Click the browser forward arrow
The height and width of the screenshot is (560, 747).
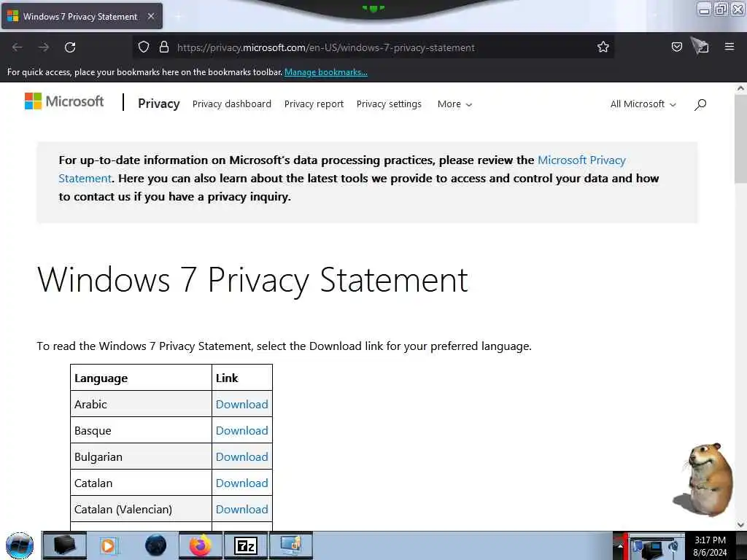pos(44,47)
